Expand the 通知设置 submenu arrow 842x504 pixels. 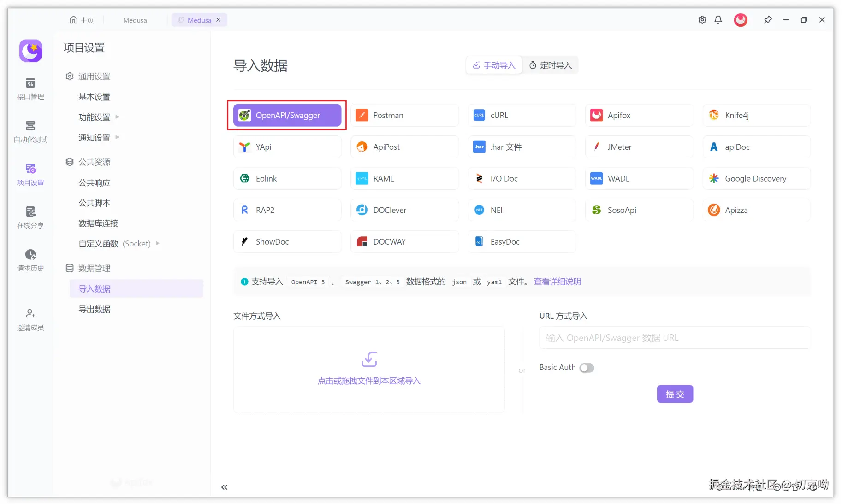117,137
